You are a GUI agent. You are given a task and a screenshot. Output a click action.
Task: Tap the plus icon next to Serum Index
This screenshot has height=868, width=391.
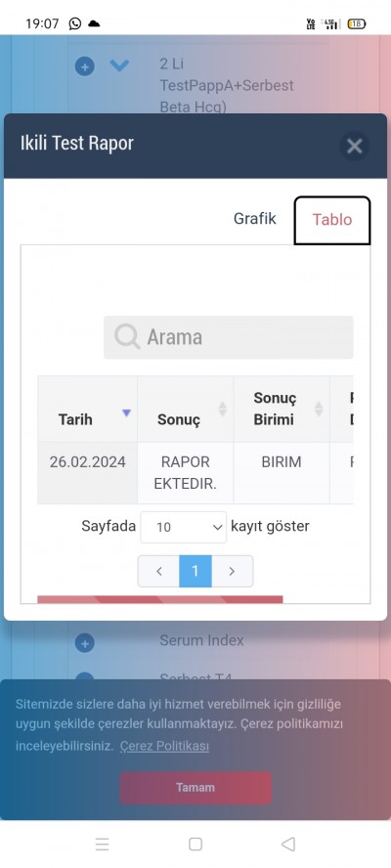85,643
